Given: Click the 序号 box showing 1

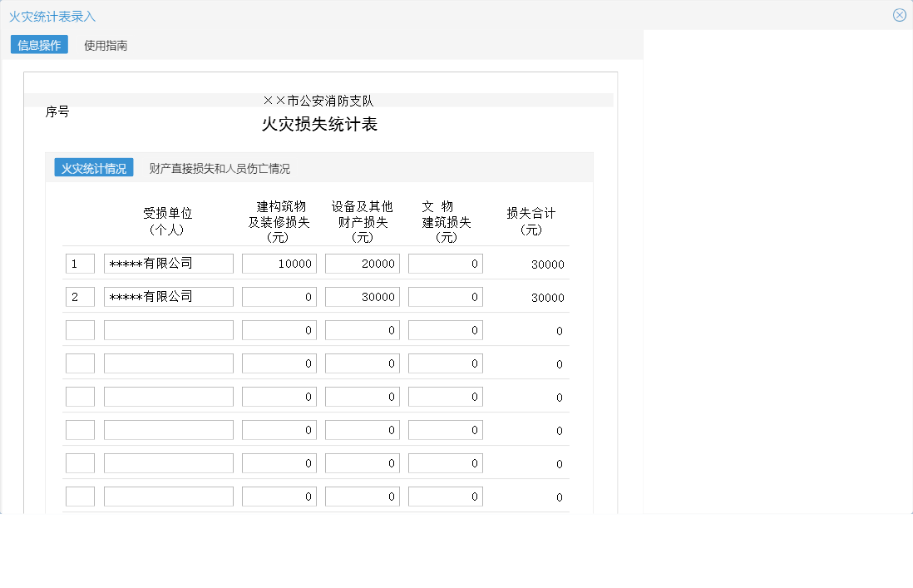Looking at the screenshot, I should tap(80, 263).
